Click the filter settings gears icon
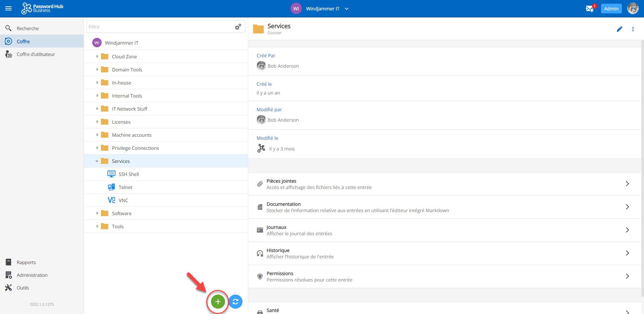The height and width of the screenshot is (314, 644). pos(238,27)
